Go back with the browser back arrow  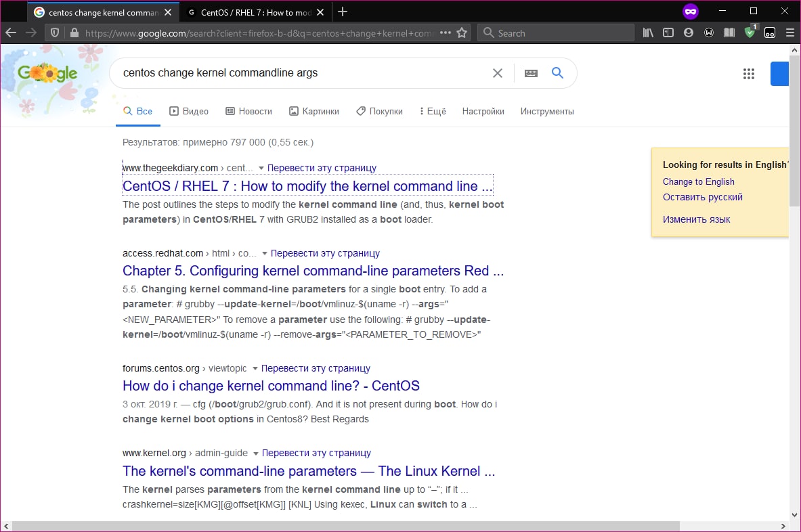tap(11, 33)
